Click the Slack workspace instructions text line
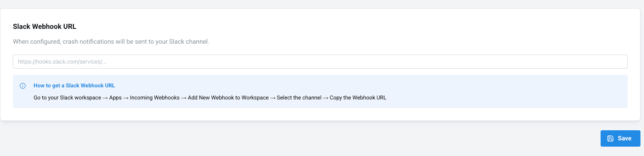This screenshot has width=644, height=156. pyautogui.click(x=210, y=97)
